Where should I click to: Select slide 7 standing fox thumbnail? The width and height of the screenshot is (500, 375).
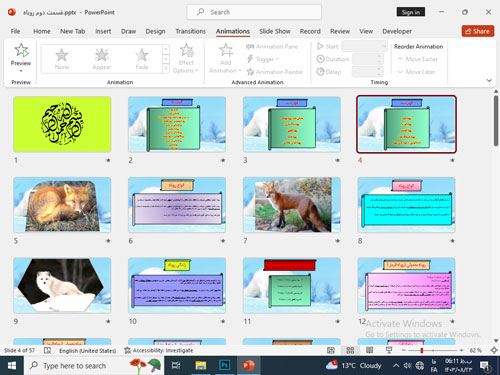coord(292,205)
